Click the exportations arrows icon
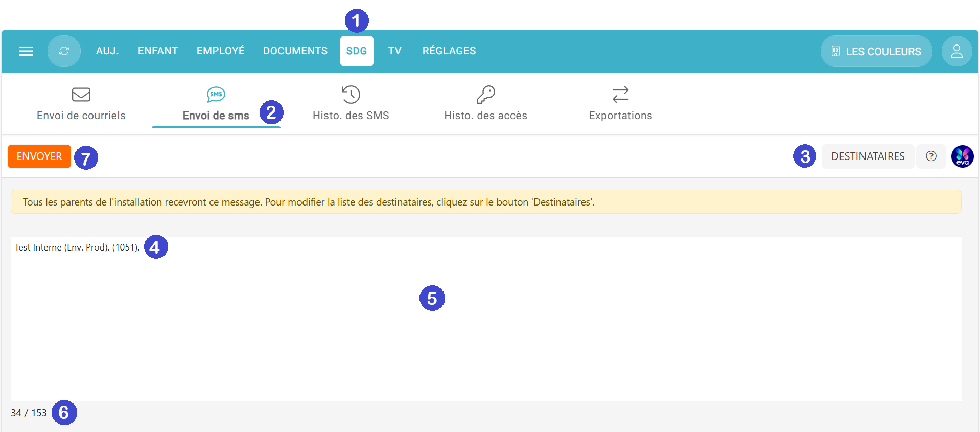980x432 pixels. click(x=620, y=95)
